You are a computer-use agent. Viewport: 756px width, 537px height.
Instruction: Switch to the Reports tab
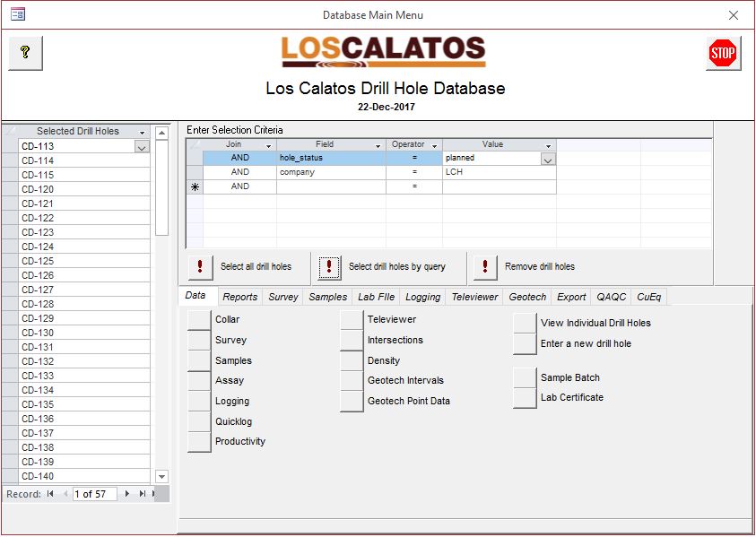(240, 297)
